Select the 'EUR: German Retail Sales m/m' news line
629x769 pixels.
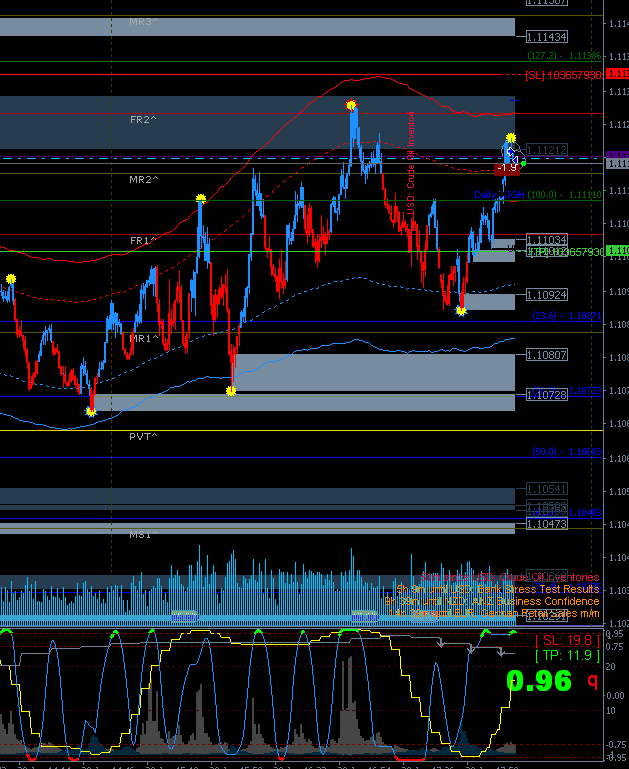pos(494,613)
